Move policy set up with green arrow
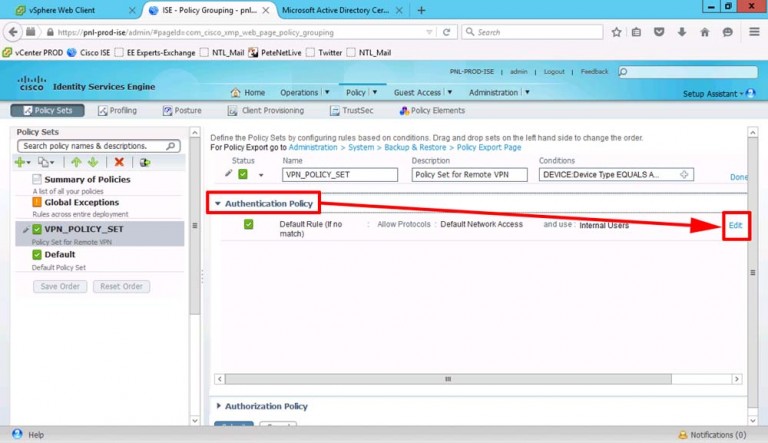Image resolution: width=768 pixels, height=443 pixels. pyautogui.click(x=76, y=162)
